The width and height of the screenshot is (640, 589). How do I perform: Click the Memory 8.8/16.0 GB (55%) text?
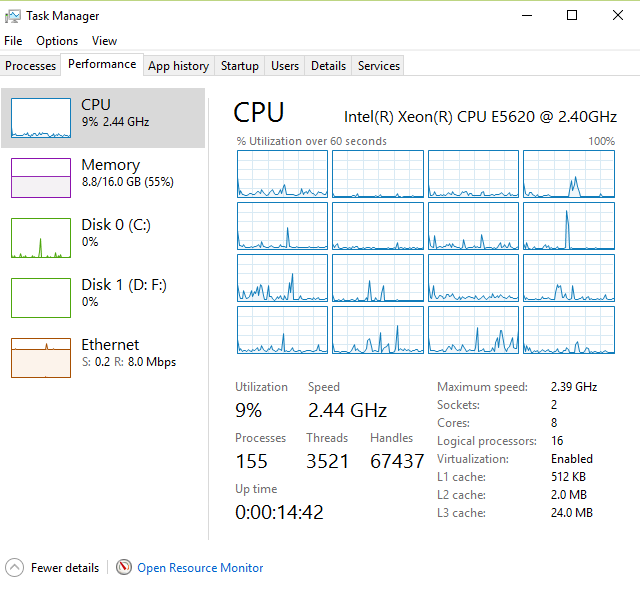click(x=127, y=182)
